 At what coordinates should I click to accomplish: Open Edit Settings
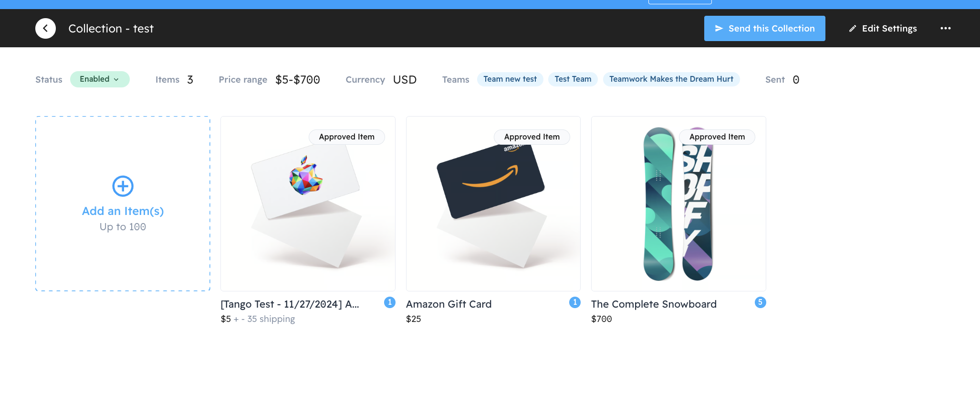[883, 29]
